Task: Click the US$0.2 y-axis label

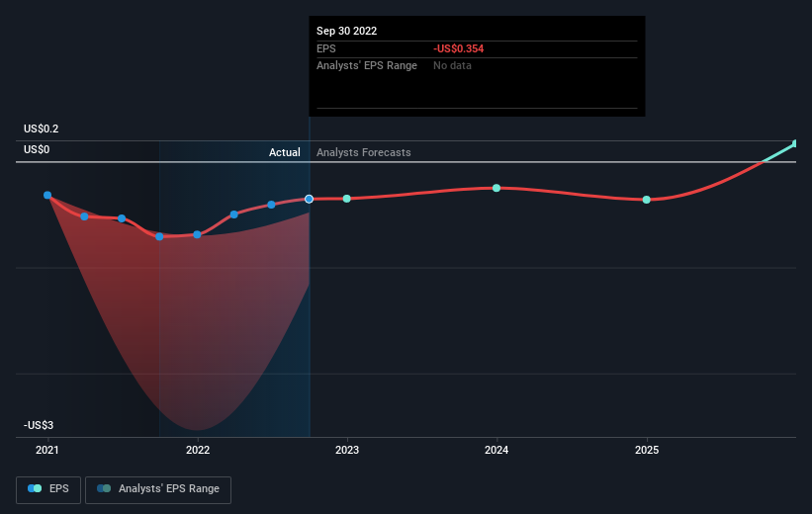Action: coord(41,128)
